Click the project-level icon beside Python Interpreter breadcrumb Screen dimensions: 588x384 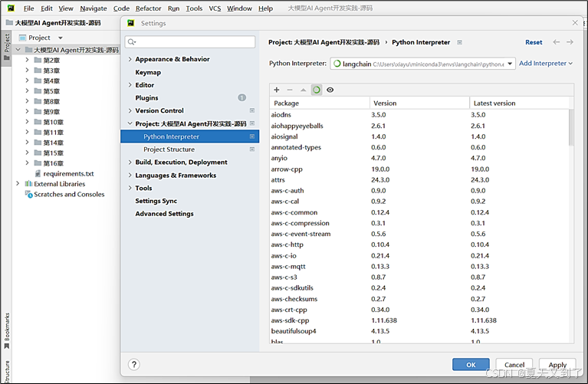tap(459, 42)
